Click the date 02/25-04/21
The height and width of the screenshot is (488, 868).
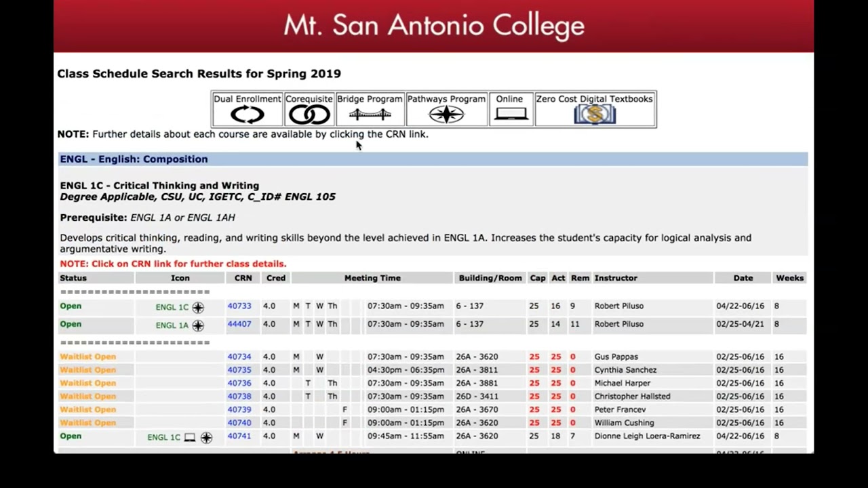pos(741,324)
